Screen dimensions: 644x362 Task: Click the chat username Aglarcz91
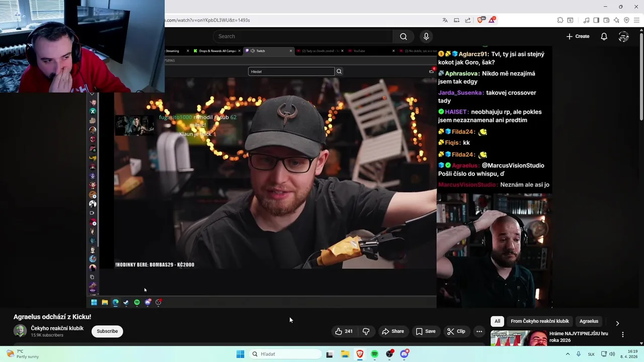pyautogui.click(x=473, y=54)
